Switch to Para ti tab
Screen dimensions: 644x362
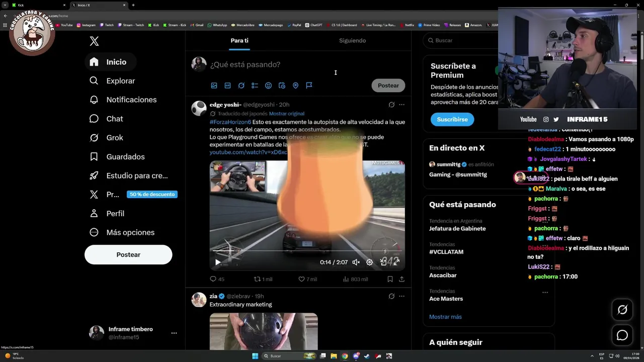239,41
